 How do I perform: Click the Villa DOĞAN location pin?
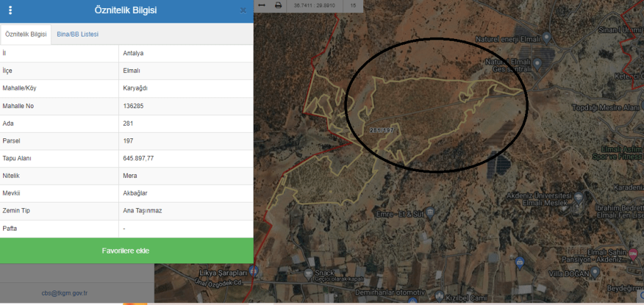click(x=595, y=273)
